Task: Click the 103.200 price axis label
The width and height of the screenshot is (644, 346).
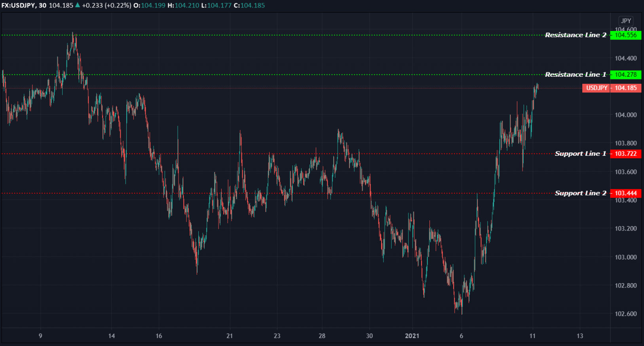Action: (x=626, y=229)
